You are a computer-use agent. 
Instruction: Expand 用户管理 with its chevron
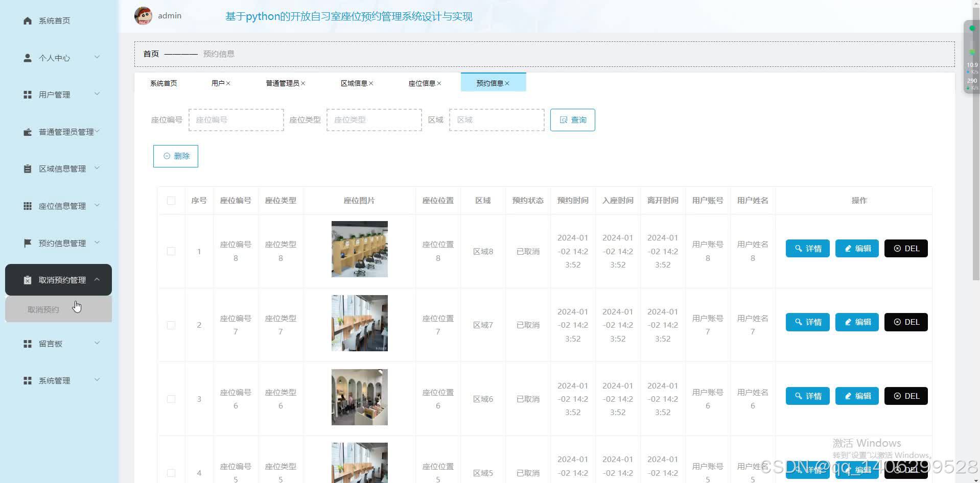point(97,94)
